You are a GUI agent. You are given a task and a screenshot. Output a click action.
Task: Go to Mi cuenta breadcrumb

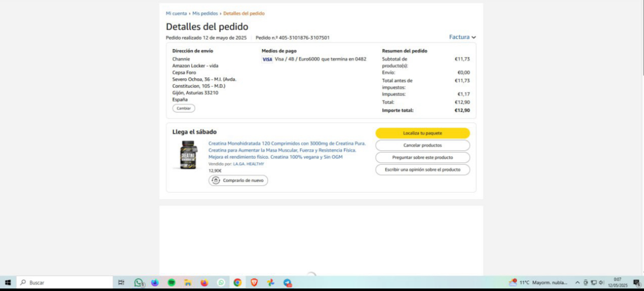(176, 13)
